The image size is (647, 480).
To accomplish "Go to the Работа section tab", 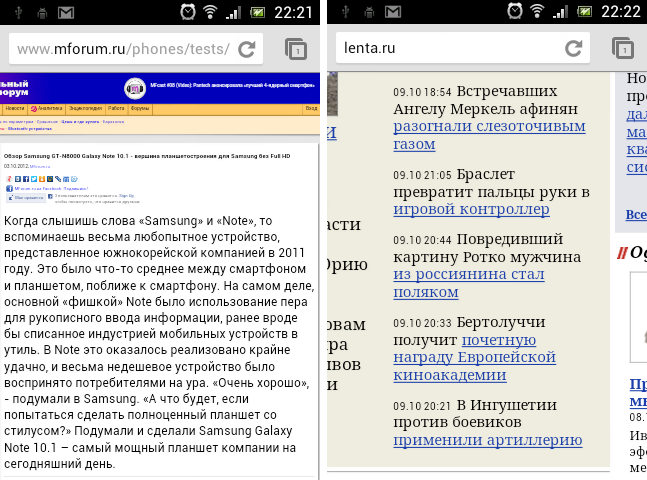I will 117,107.
